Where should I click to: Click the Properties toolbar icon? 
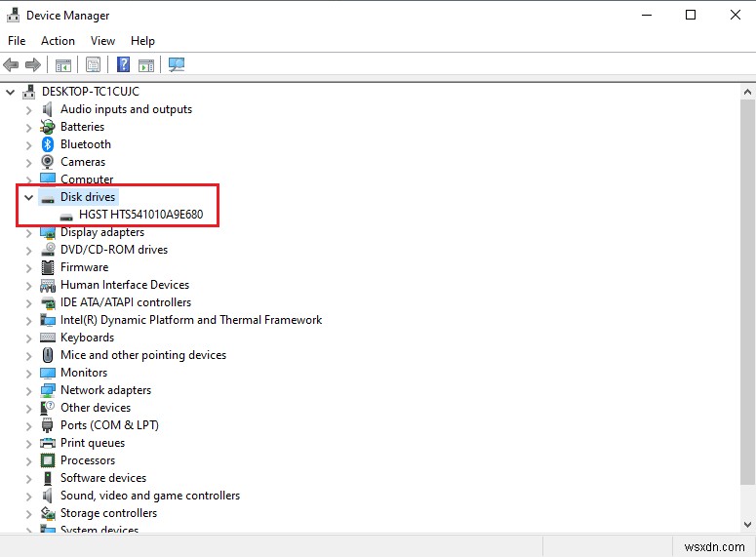point(93,64)
